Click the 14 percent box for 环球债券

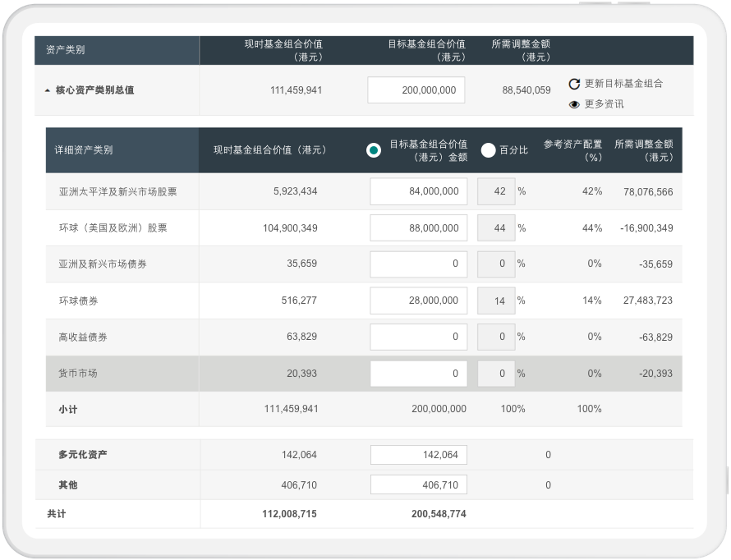pos(496,301)
